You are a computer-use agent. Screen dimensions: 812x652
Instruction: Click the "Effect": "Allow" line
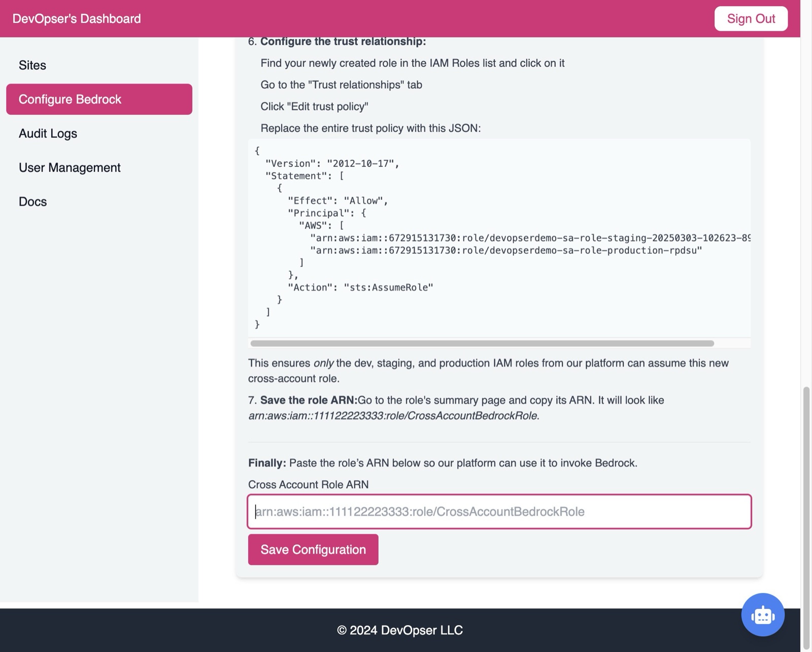click(x=338, y=200)
